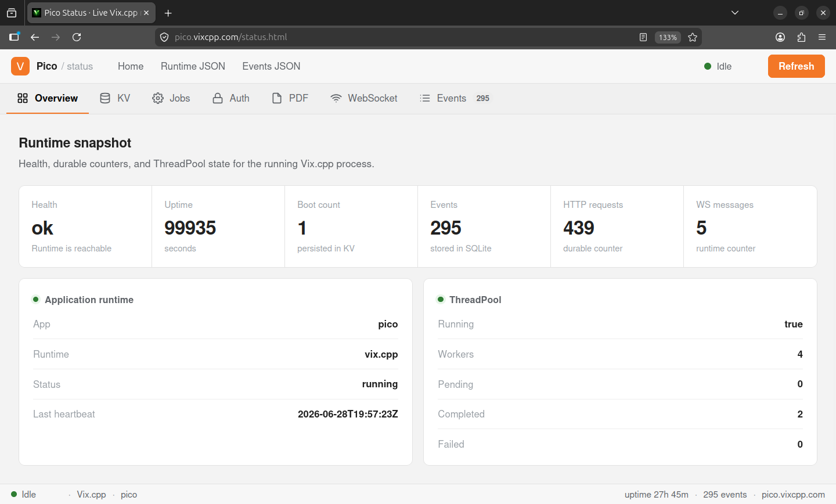This screenshot has width=836, height=504.
Task: Switch to the WebSocket tab
Action: [364, 98]
